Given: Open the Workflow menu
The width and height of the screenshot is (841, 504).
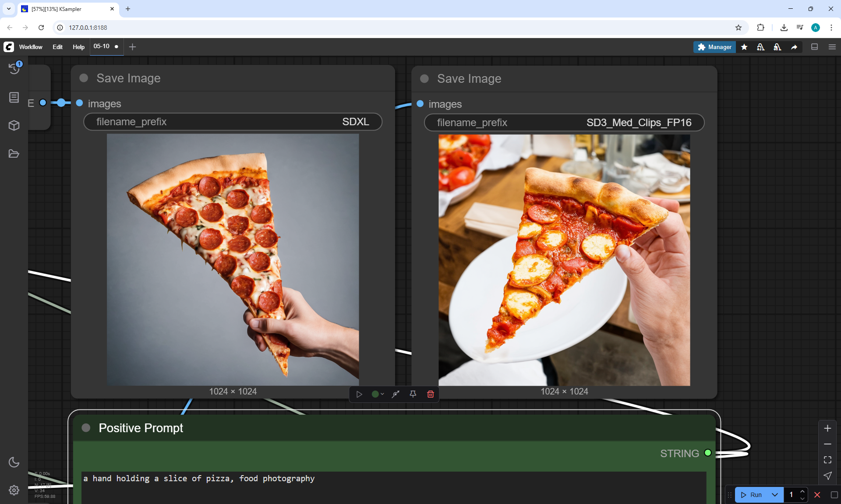Looking at the screenshot, I should point(31,47).
